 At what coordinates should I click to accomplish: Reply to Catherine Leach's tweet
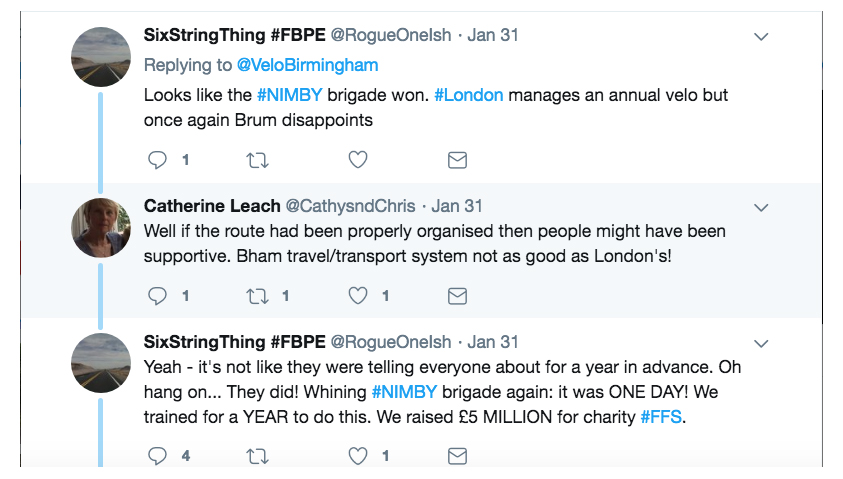(157, 296)
